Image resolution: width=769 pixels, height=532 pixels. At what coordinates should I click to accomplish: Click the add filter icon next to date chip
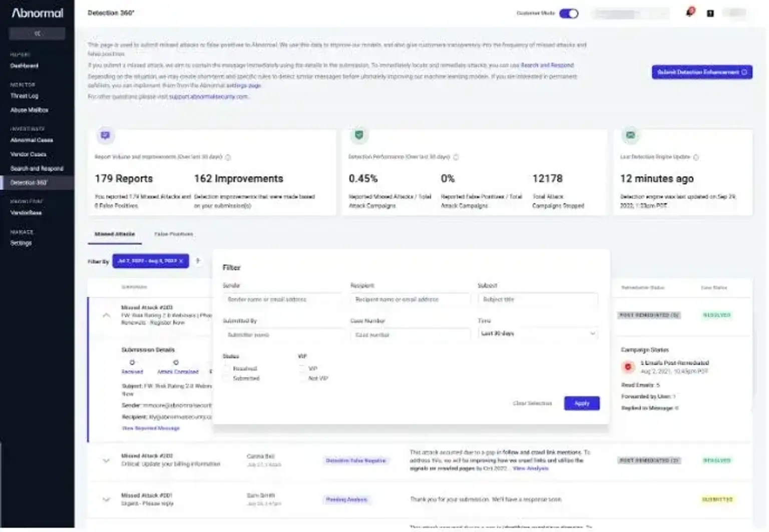pos(198,261)
